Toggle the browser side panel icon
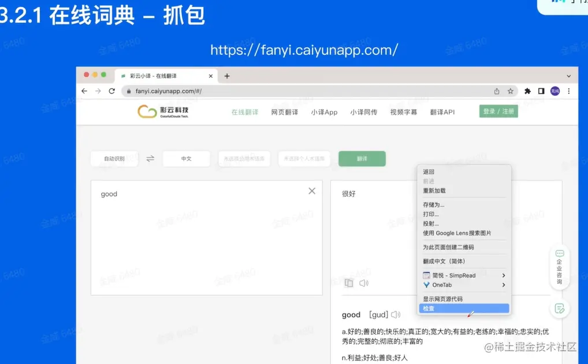The height and width of the screenshot is (364, 588). tap(541, 91)
